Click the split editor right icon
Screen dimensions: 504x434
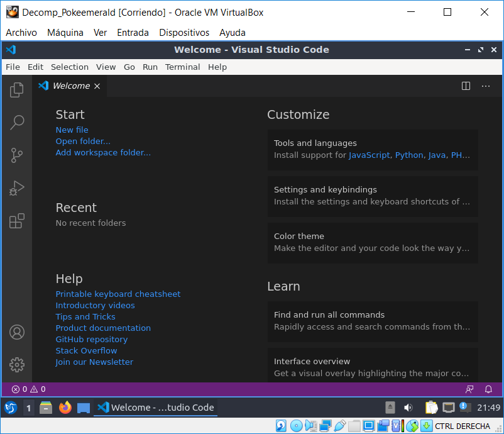(x=466, y=86)
